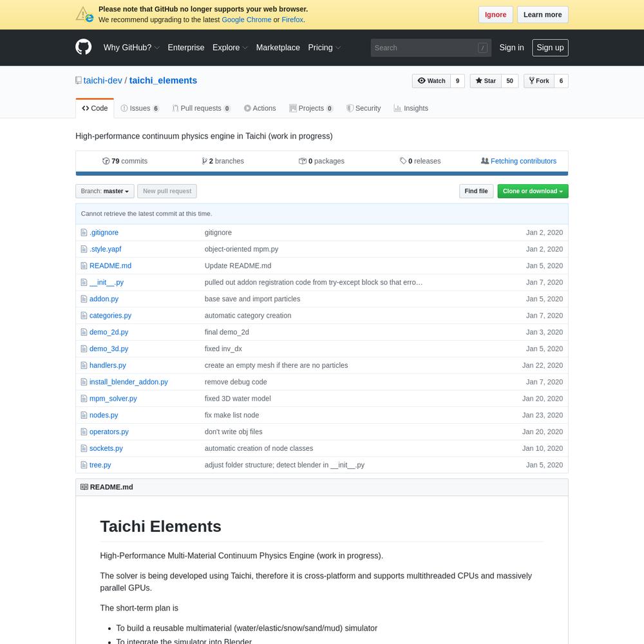Click the commits history clock icon
The width and height of the screenshot is (644, 644).
click(106, 161)
